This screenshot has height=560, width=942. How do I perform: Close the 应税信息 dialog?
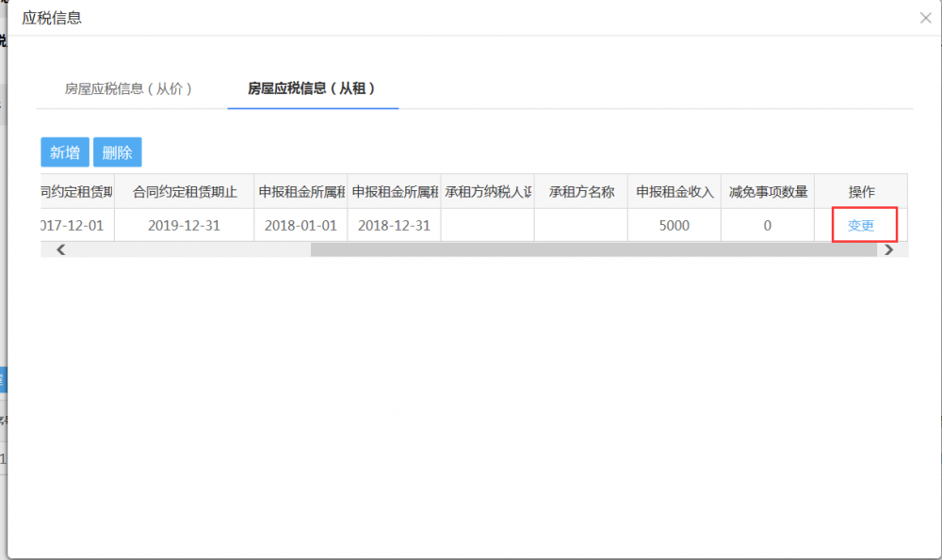point(926,17)
